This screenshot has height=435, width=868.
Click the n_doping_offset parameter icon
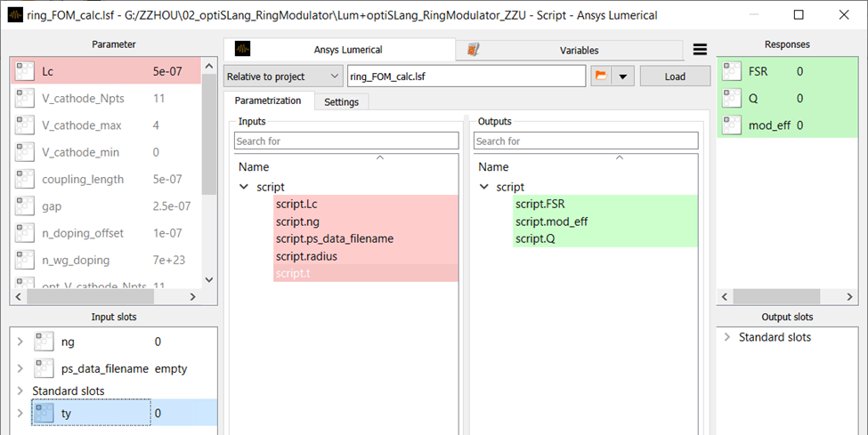point(25,233)
